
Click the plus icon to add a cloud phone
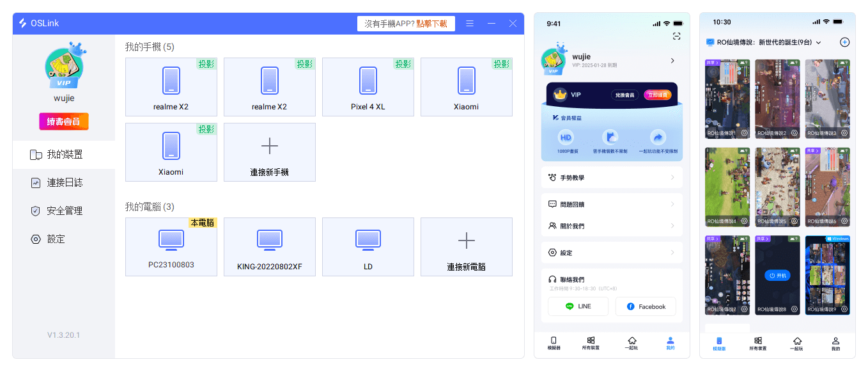pos(845,42)
